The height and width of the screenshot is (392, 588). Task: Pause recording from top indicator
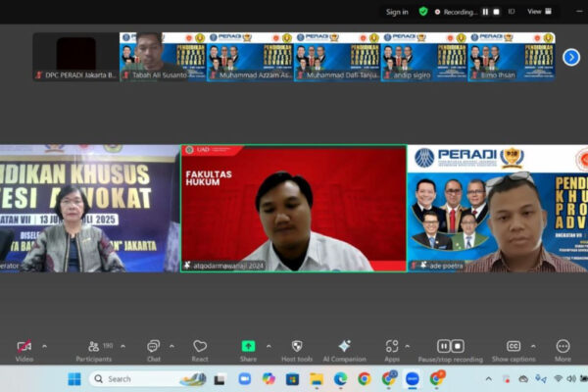tap(485, 12)
